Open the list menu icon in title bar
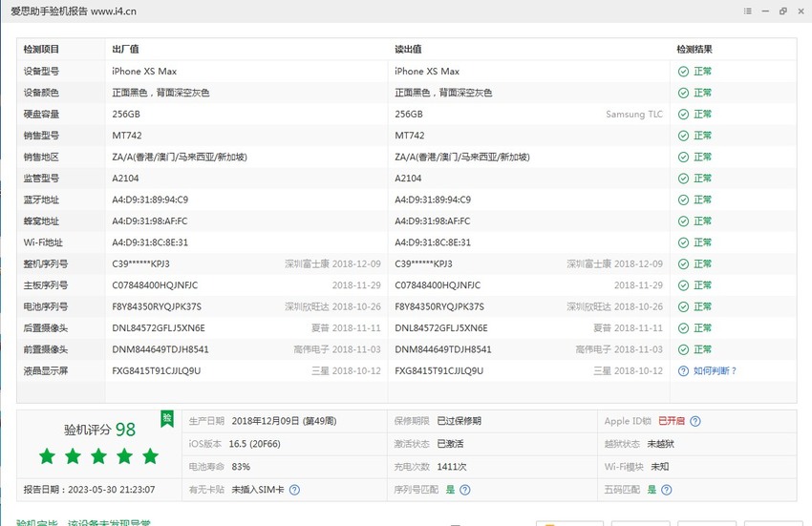Screen dimensions: 812x526 coord(747,11)
